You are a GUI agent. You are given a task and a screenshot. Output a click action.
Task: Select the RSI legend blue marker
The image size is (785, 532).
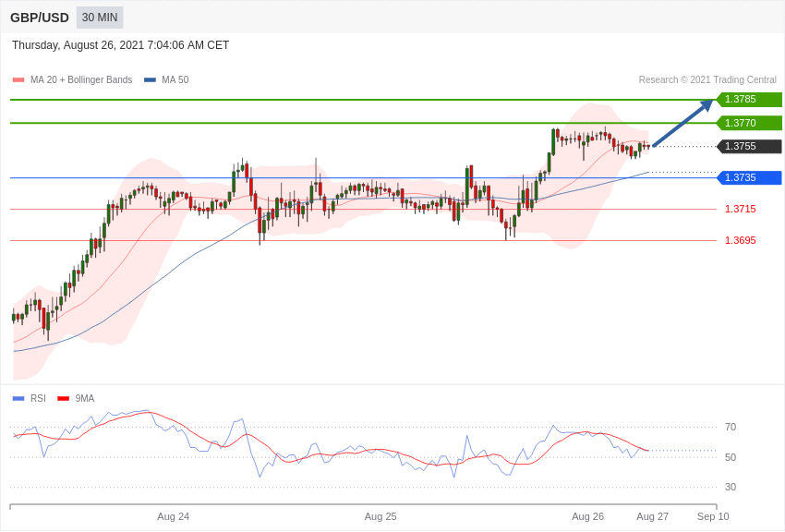tap(18, 399)
